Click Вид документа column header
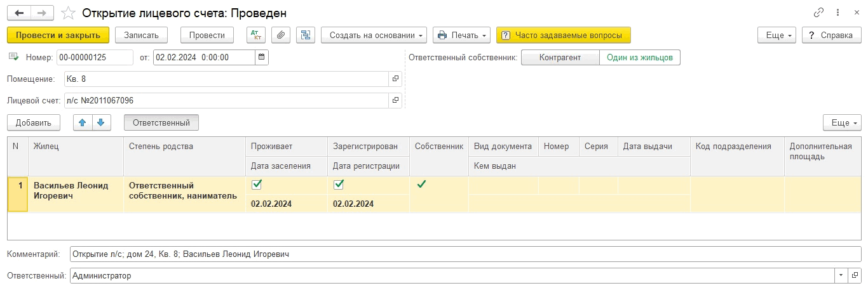Screen dimensions: 868x288 pos(503,147)
